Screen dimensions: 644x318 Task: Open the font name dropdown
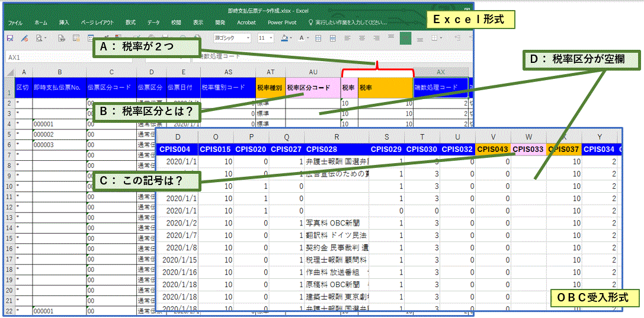point(232,38)
